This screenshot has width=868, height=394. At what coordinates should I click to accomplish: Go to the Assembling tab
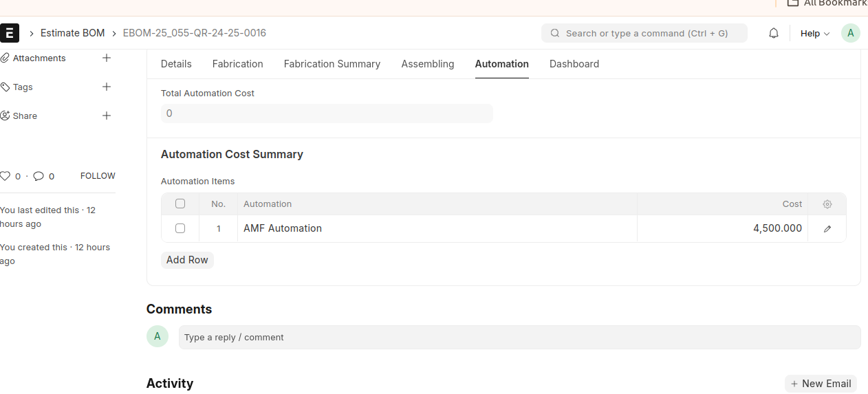[x=427, y=64]
